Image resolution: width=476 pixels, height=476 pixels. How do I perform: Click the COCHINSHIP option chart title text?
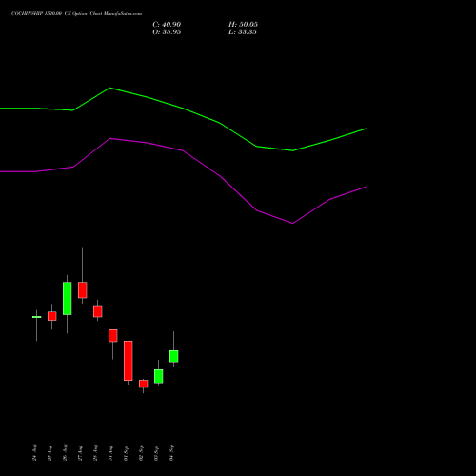[x=76, y=14]
